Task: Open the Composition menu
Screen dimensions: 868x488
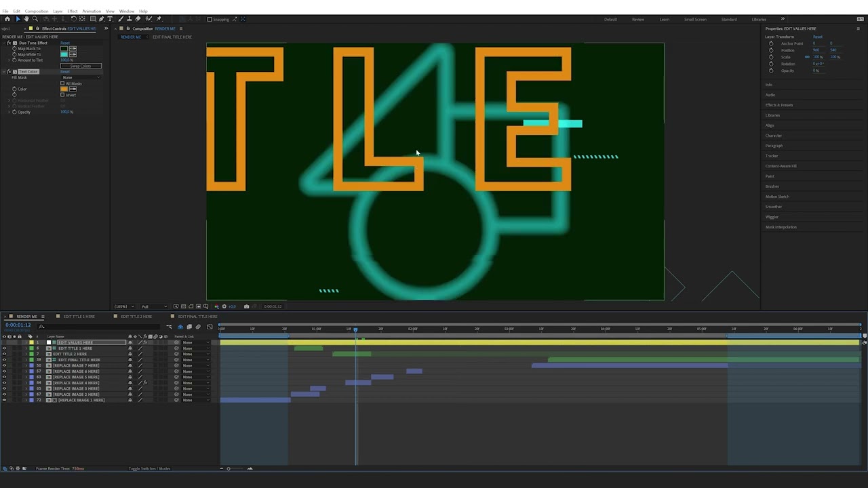Action: (37, 11)
